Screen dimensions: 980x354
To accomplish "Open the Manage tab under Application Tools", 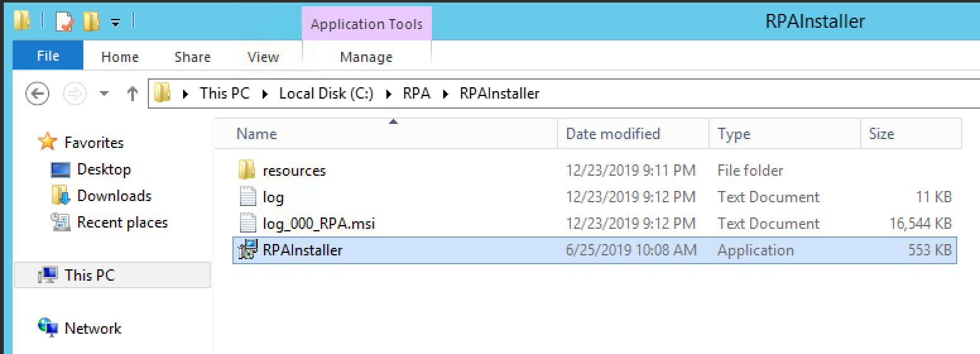I will tap(366, 57).
